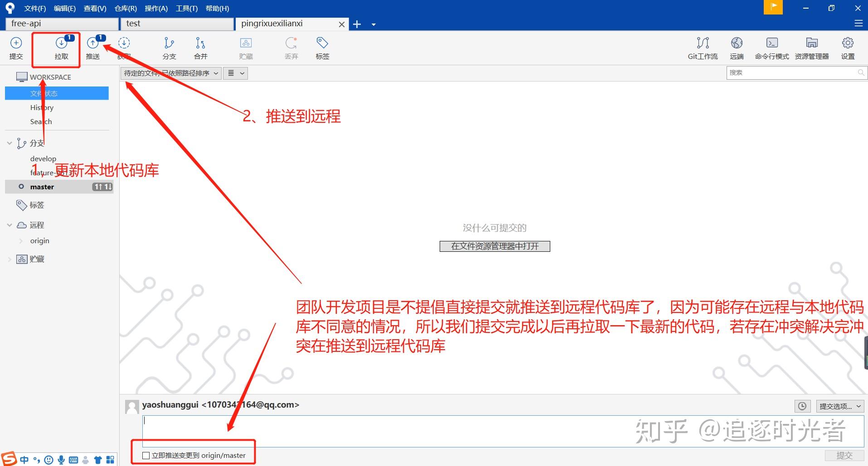The image size is (868, 466).
Task: Click into the 搜索 search field
Action: [793, 72]
